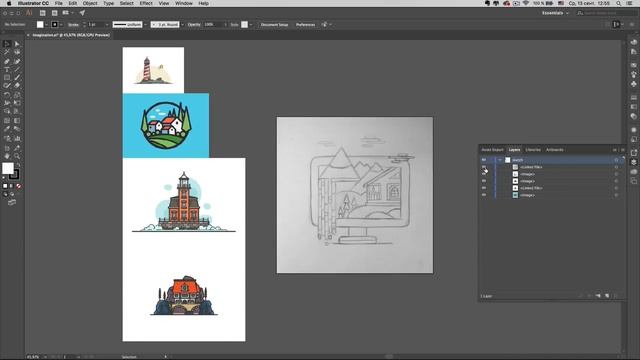Select the Magic Wand tool

pyautogui.click(x=7, y=52)
